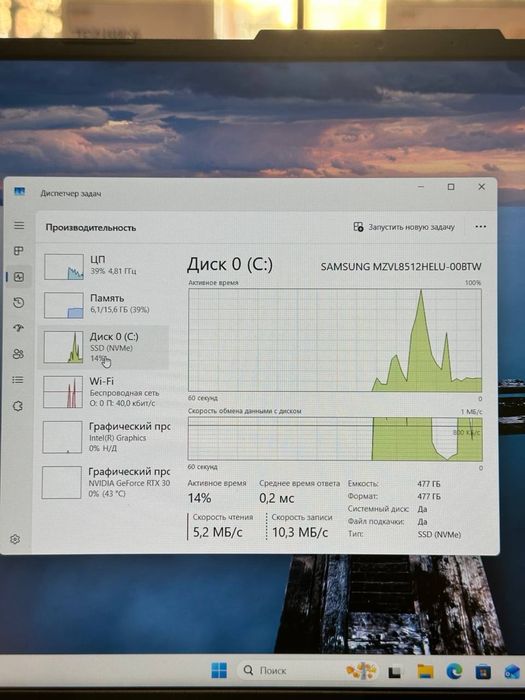Minimize the Task Manager window
The image size is (525, 700).
coord(421,187)
